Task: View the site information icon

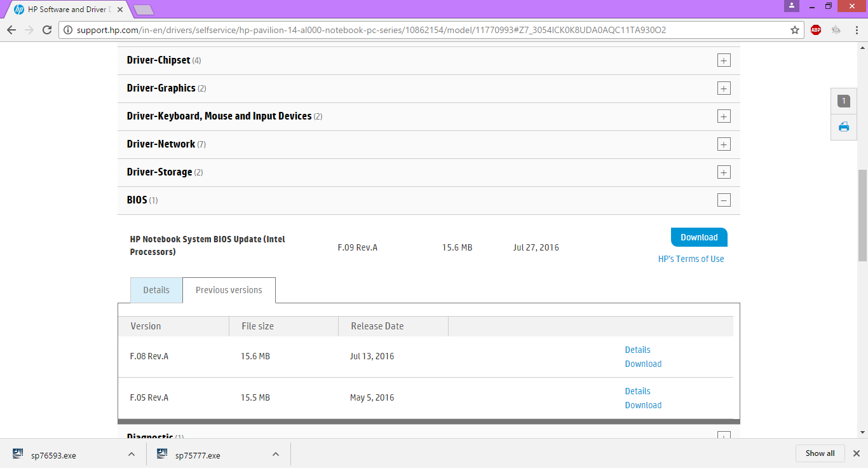Action: click(68, 30)
